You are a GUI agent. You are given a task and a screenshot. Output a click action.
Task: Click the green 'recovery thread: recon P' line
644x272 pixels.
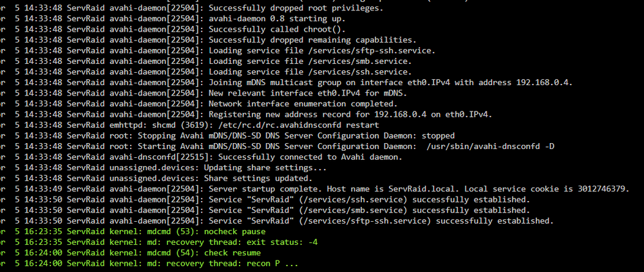pyautogui.click(x=149, y=264)
